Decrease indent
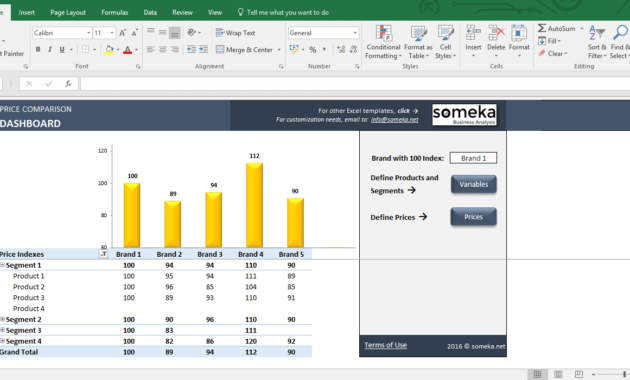The image size is (630, 380). click(x=192, y=49)
